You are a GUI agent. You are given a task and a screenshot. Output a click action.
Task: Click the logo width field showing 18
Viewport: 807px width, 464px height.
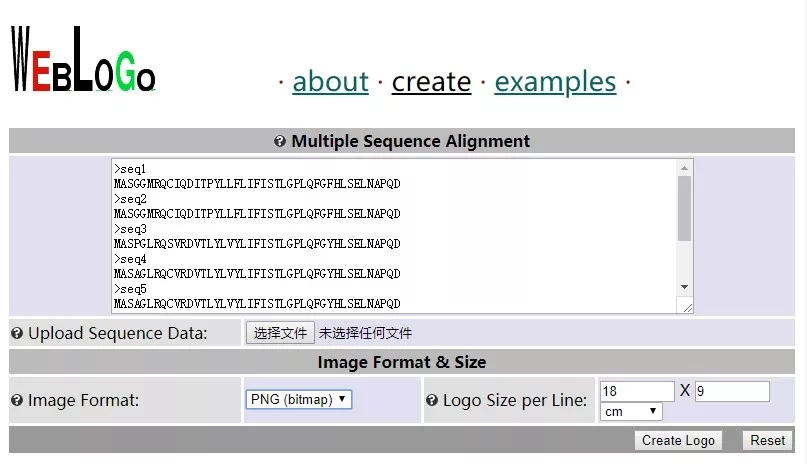pos(637,391)
